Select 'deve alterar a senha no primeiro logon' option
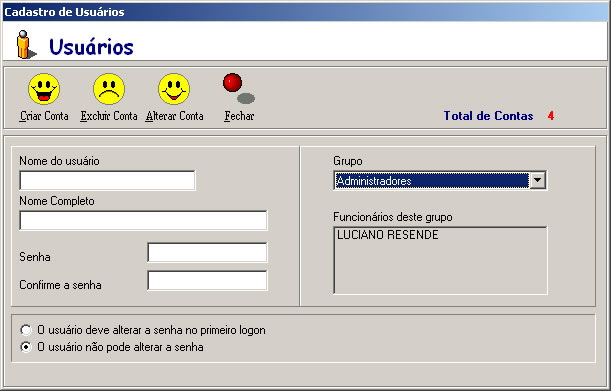The image size is (611, 391). tap(26, 330)
